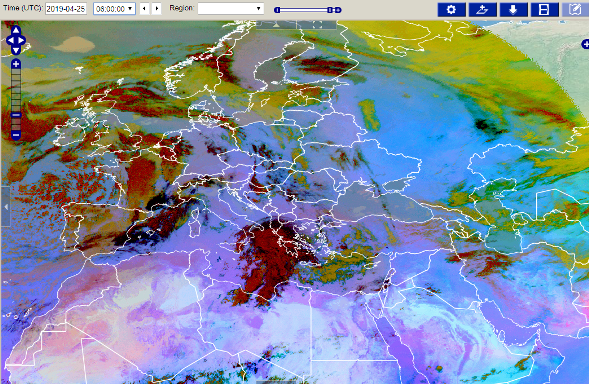Expand the left side panel arrow
The image size is (589, 384).
(6, 207)
